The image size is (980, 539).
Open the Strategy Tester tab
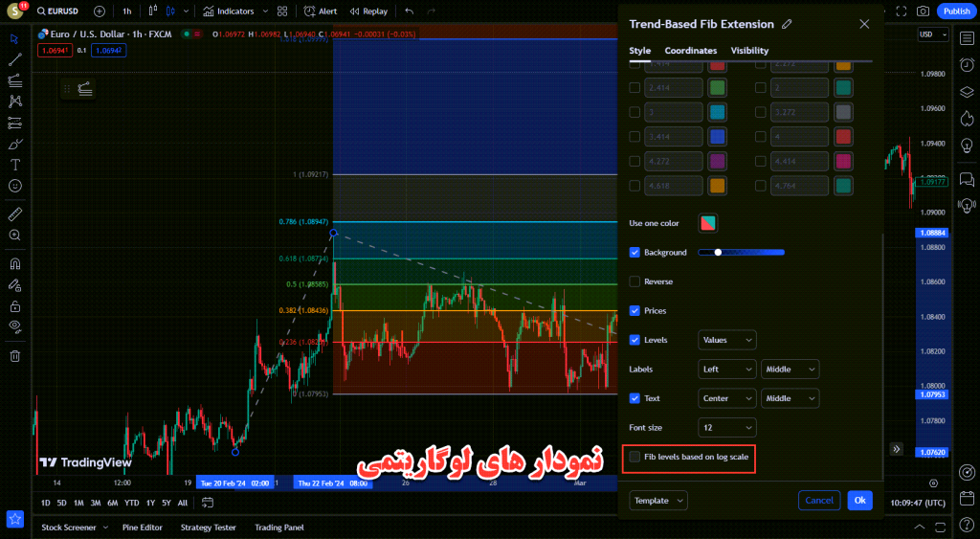point(208,528)
